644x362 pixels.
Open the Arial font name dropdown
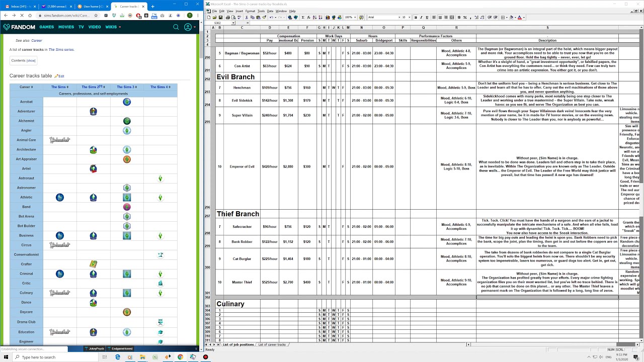tap(399, 17)
